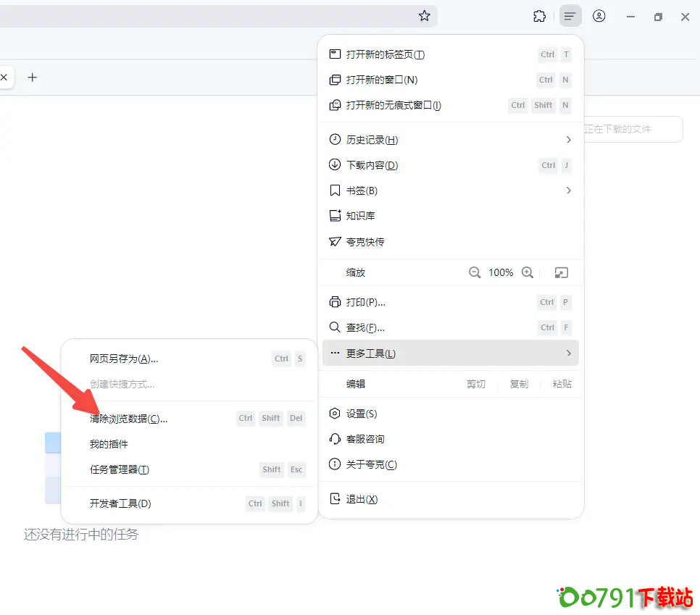
Task: Open the extensions puzzle icon
Action: click(x=539, y=16)
